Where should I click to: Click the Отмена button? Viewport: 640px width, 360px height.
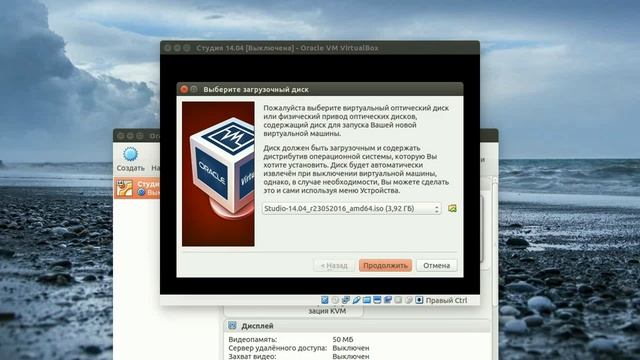click(x=436, y=265)
